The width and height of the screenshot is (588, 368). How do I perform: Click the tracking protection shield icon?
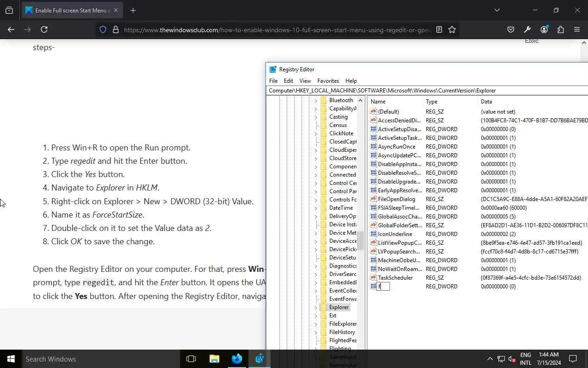(103, 29)
